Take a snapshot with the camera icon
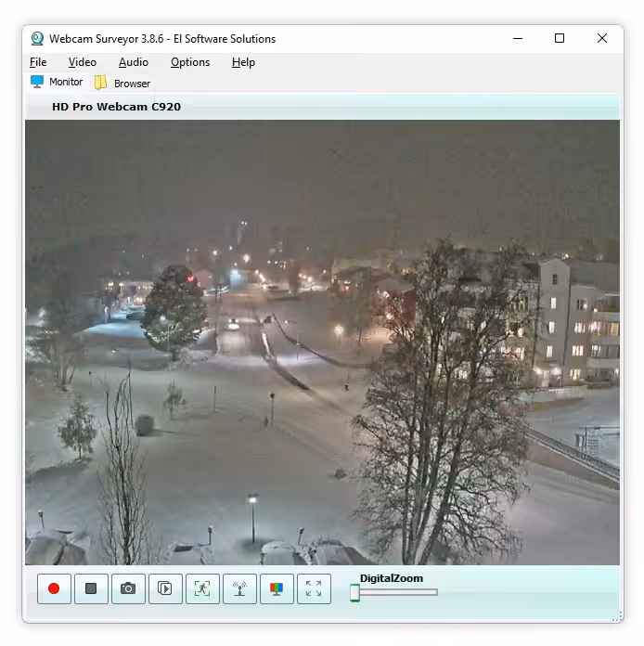Image resolution: width=644 pixels, height=646 pixels. 128,588
